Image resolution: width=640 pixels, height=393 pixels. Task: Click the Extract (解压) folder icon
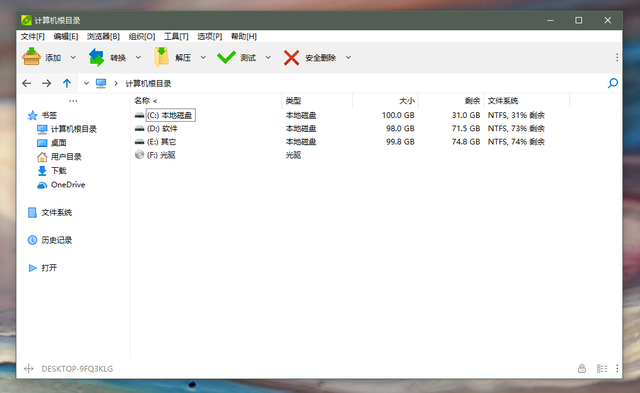point(162,57)
